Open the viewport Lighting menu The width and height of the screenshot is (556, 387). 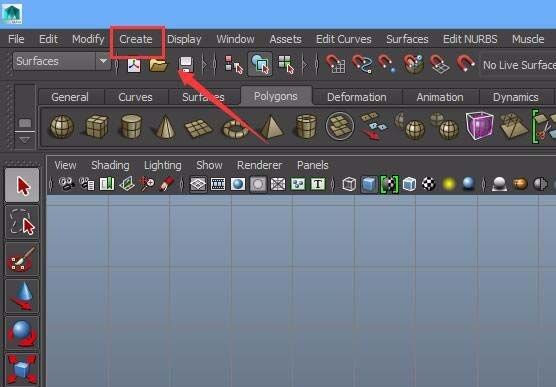point(162,165)
